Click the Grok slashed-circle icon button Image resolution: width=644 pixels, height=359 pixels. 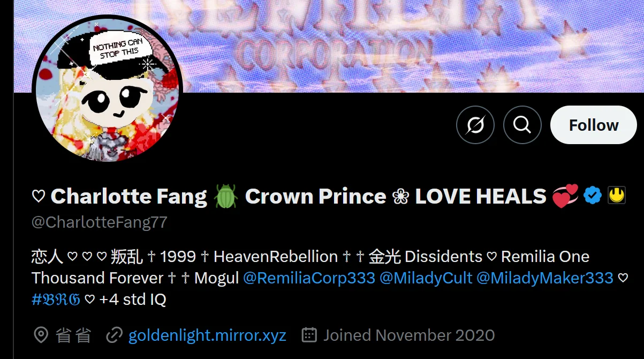[x=475, y=125]
